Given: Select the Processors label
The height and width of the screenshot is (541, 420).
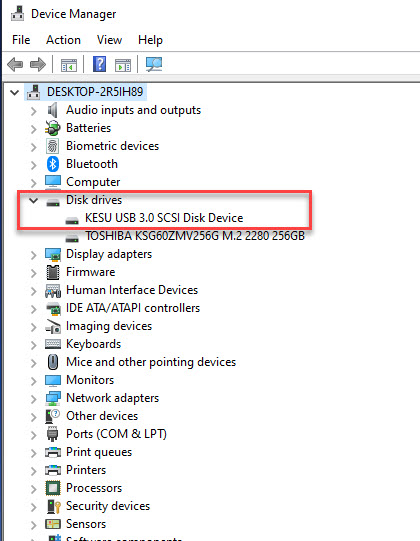Looking at the screenshot, I should coord(94,488).
